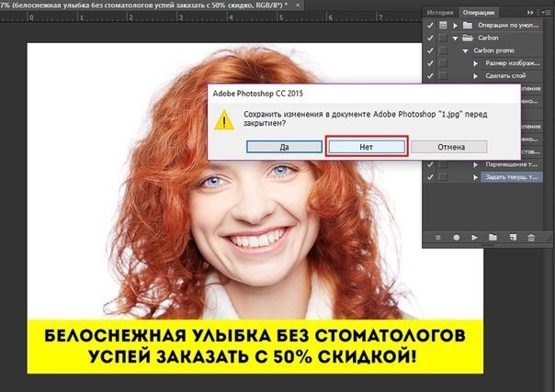Toggle the dialog box for Carbon promo
This screenshot has height=392, width=555.
point(443,50)
